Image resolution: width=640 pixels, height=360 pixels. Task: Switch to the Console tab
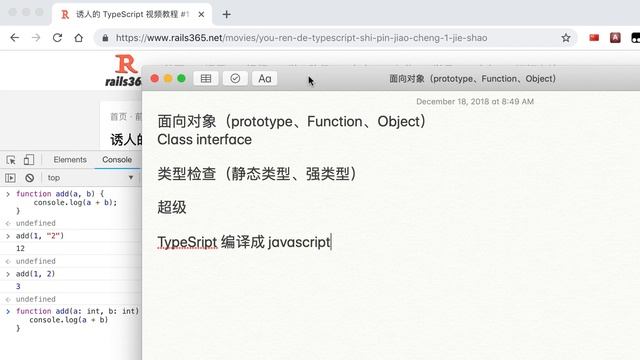[117, 160]
